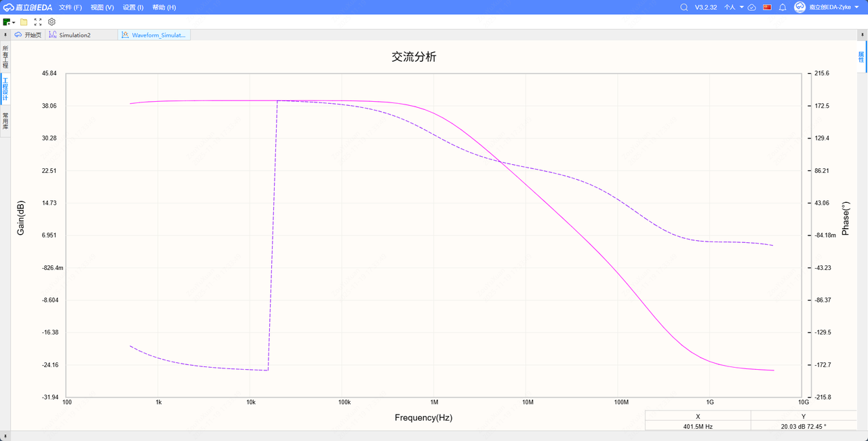This screenshot has width=868, height=441.
Task: Click the solid magenta gain curve
Action: (x=203, y=101)
